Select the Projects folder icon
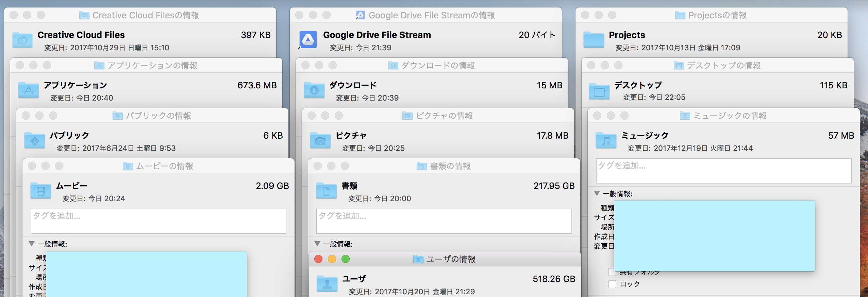This screenshot has width=868, height=297. click(x=594, y=40)
